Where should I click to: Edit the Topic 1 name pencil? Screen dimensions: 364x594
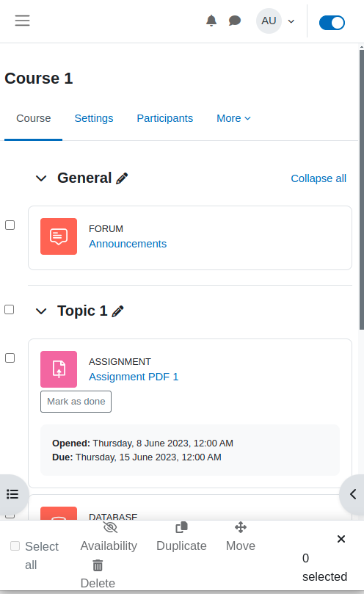(118, 311)
